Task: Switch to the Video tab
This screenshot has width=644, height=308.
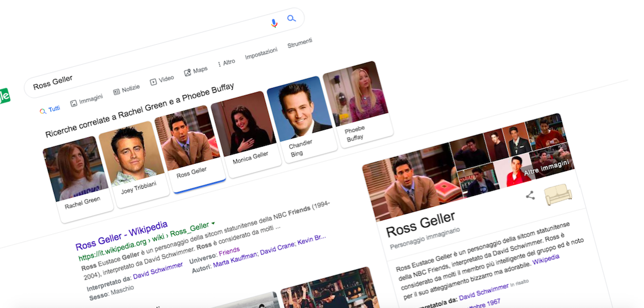Action: coord(162,80)
